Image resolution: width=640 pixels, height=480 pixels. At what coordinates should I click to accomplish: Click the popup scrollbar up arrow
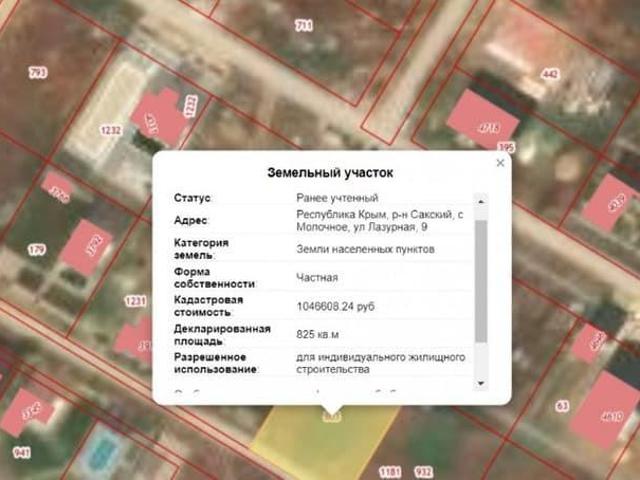pos(481,201)
